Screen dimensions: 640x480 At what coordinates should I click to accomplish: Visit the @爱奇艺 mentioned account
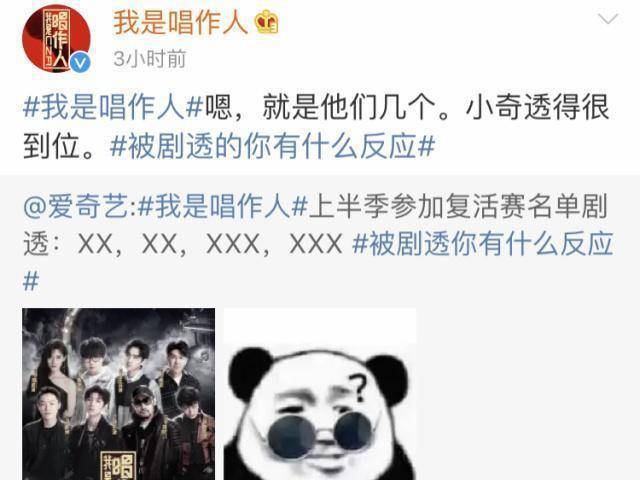coord(76,206)
